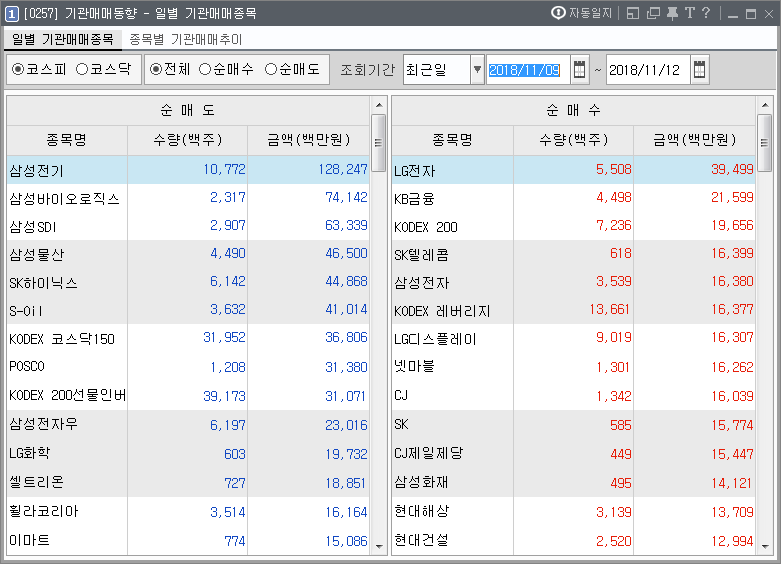This screenshot has height=564, width=781.
Task: Click 수량(백주) header in 순매도 table
Action: click(x=187, y=140)
